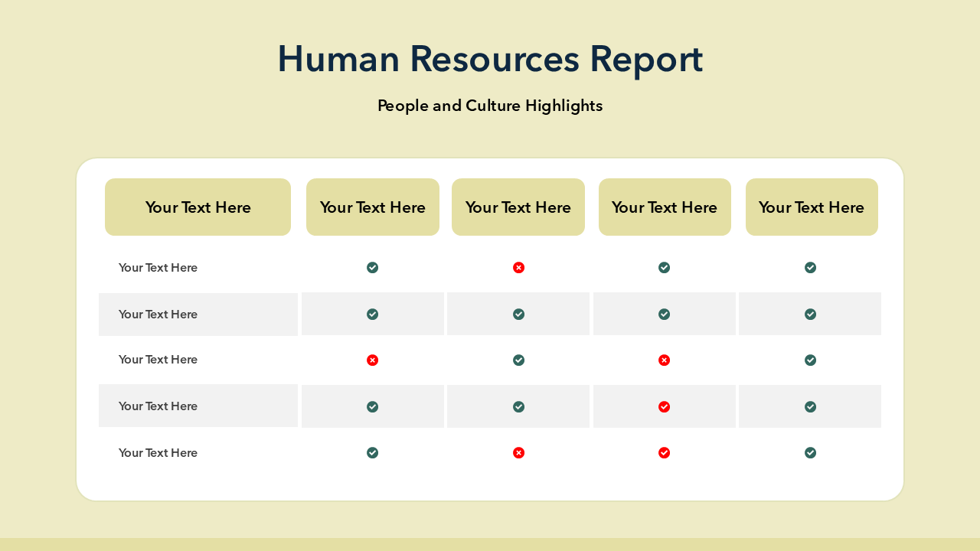The height and width of the screenshot is (551, 980).
Task: Click the red cross icon in the last row
Action: point(518,453)
